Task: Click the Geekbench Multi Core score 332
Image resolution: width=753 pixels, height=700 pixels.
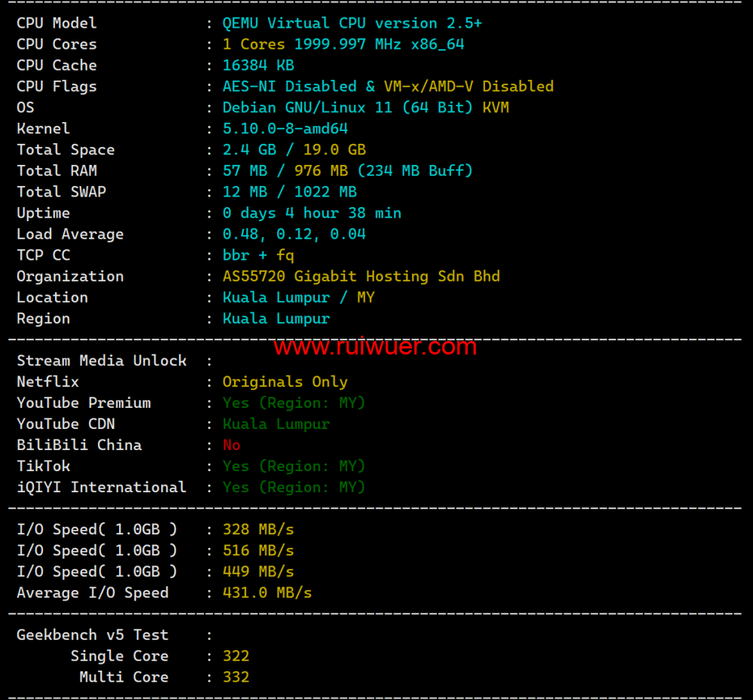Action: click(236, 677)
